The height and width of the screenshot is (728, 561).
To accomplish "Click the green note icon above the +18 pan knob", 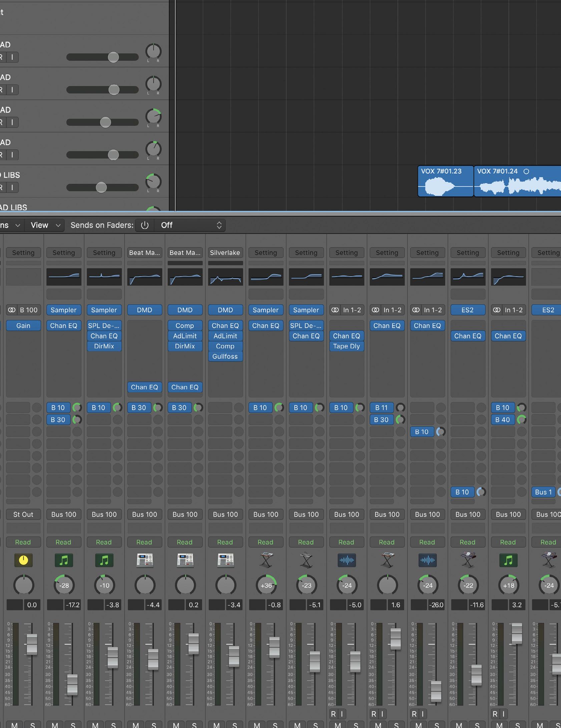I will [x=508, y=560].
